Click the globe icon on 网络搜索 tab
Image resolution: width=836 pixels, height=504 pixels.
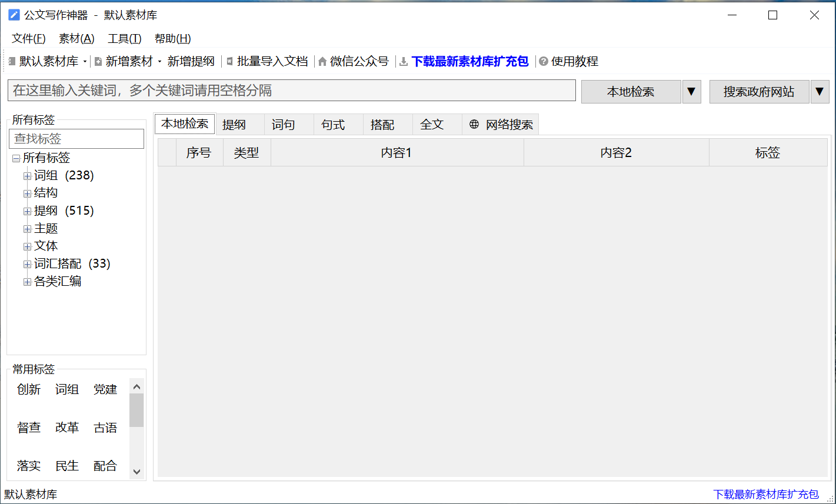point(474,125)
